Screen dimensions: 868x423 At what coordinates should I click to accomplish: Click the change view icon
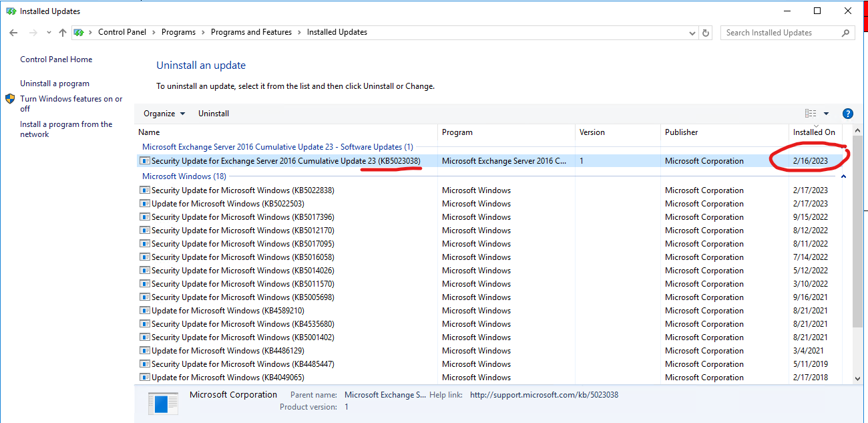(x=811, y=114)
